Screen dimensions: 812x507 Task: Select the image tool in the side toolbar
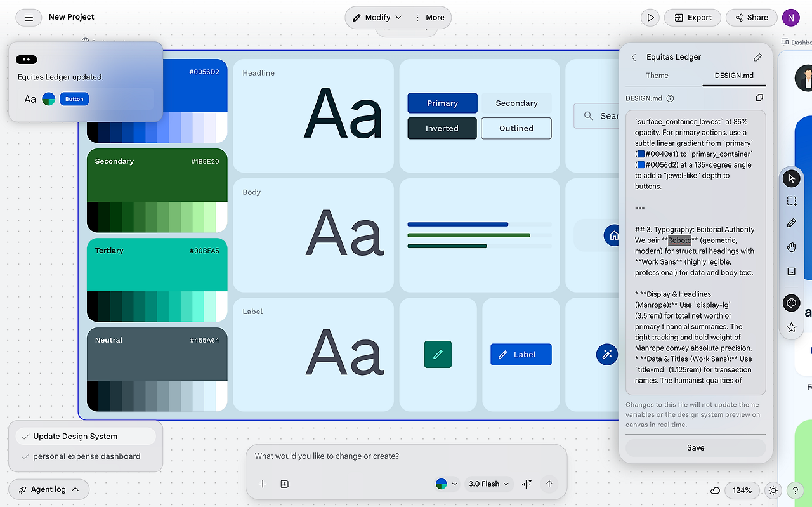pos(792,271)
